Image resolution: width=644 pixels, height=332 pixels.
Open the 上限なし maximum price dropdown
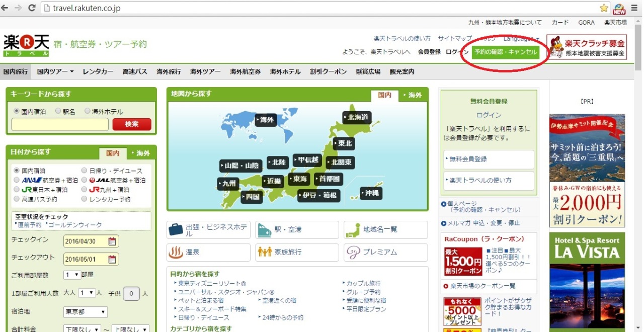[130, 329]
